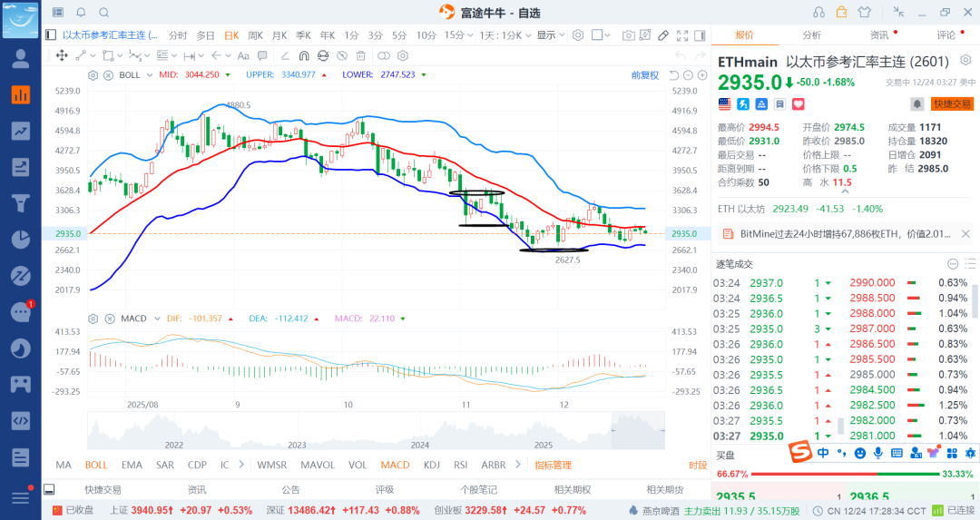Expand the BOLL indicator name dropdown
Screen dimensions: 980x520
click(150, 75)
